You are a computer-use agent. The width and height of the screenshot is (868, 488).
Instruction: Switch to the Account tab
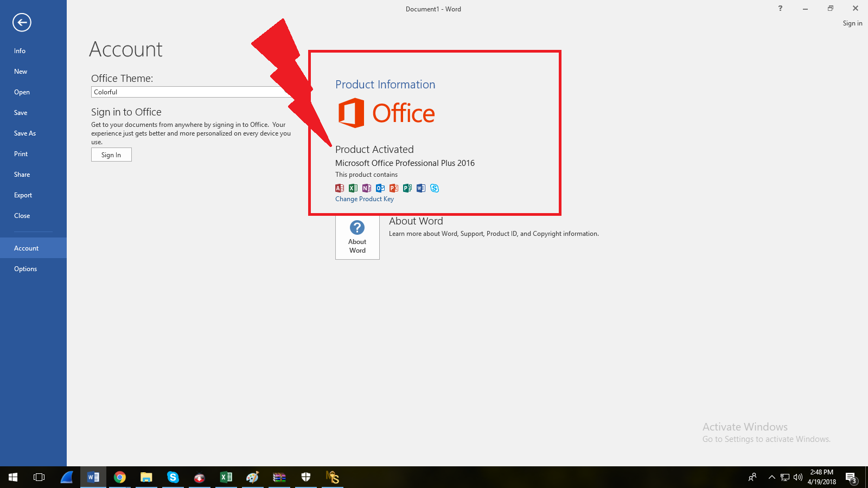click(33, 248)
